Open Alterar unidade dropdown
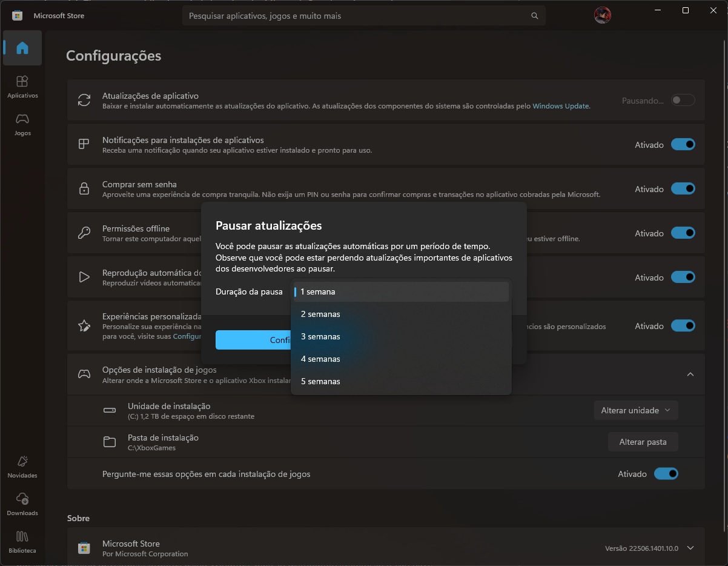The width and height of the screenshot is (728, 566). (635, 410)
